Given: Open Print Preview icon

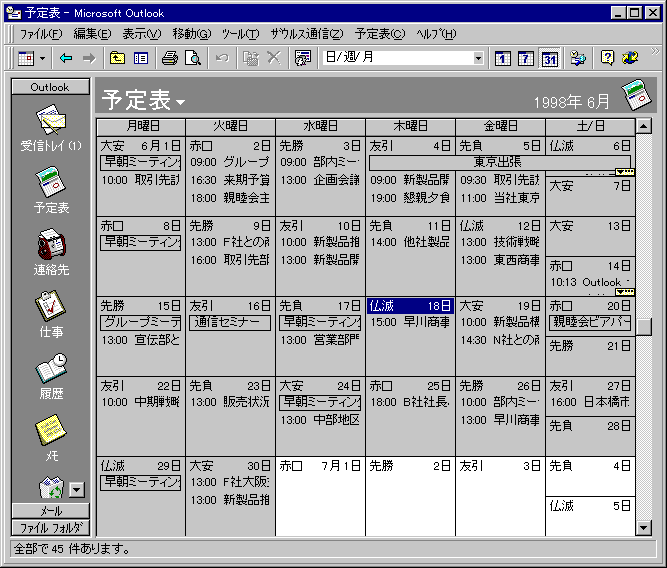Looking at the screenshot, I should tap(193, 58).
